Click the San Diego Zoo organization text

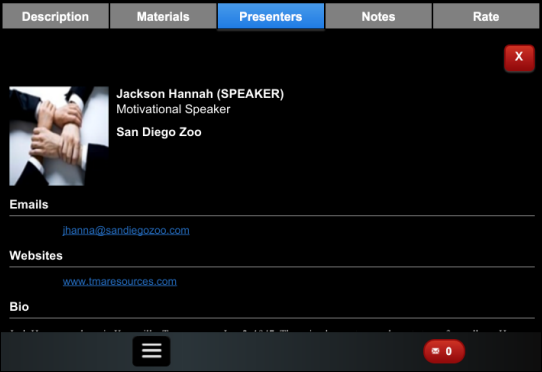[159, 132]
